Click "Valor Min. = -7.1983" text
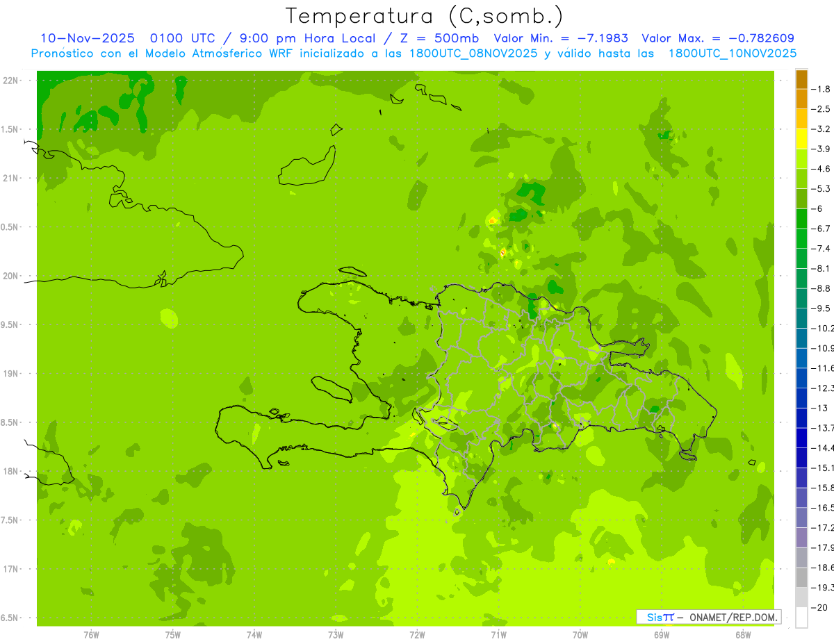 point(559,38)
